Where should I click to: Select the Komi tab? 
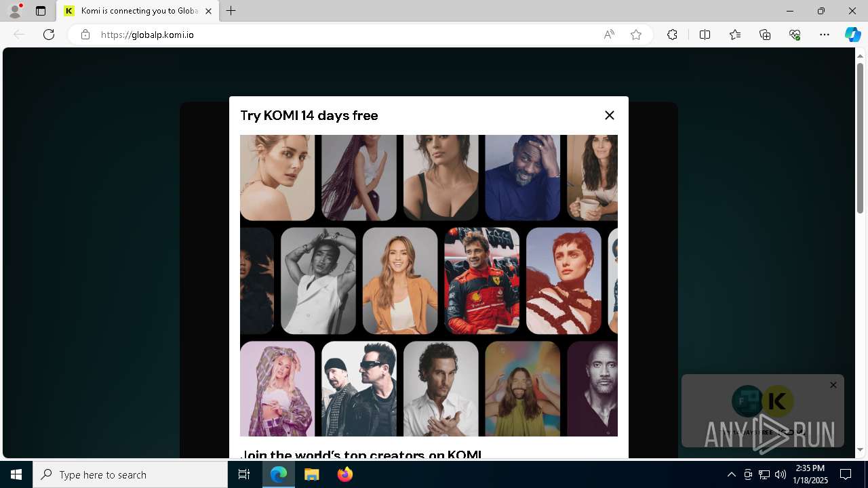(x=138, y=11)
